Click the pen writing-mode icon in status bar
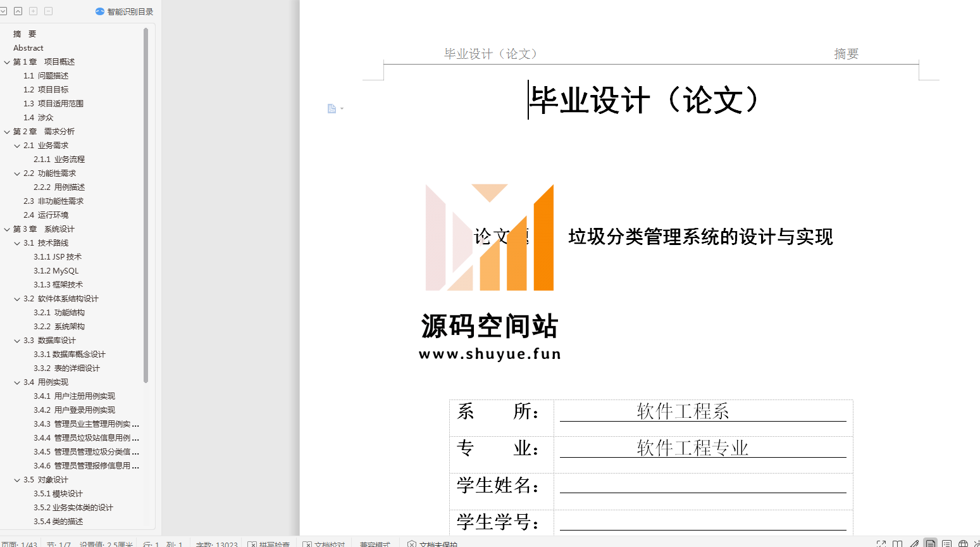Viewport: 980px width, 547px height. (914, 544)
